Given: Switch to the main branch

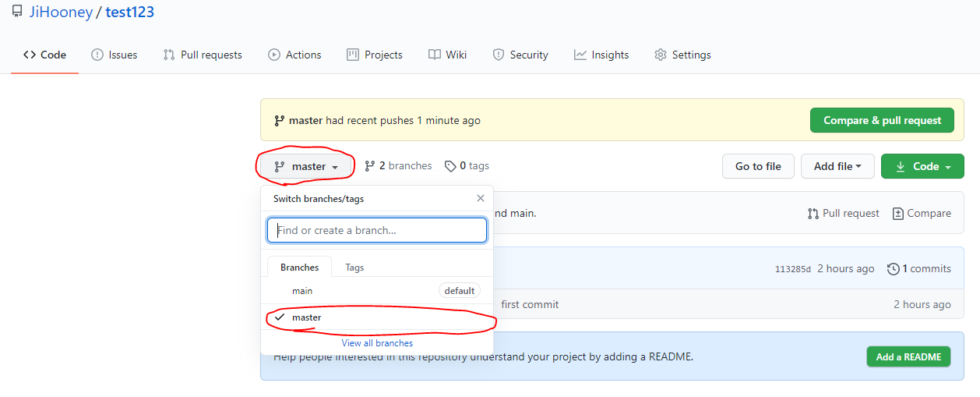Looking at the screenshot, I should [377, 290].
